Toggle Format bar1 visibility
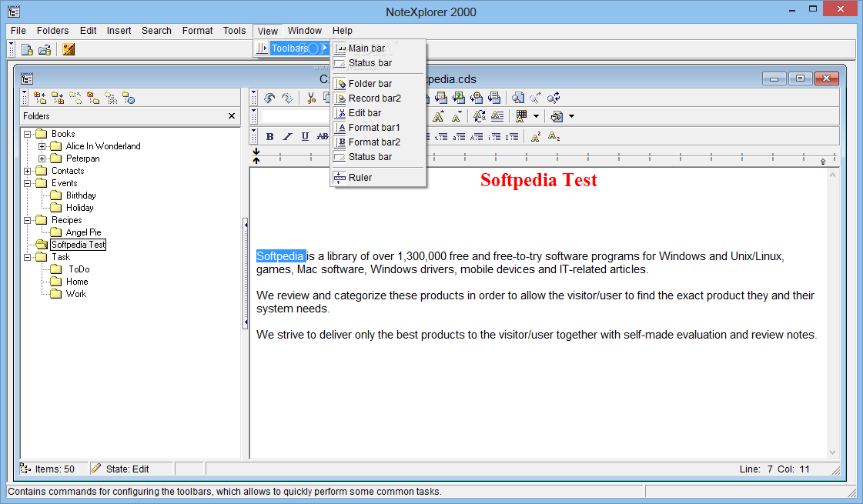Image resolution: width=863 pixels, height=504 pixels. 378,128
